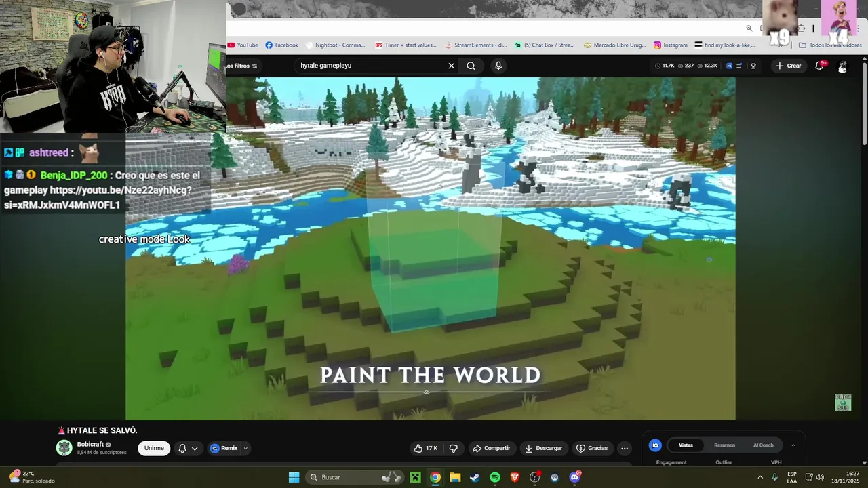Click the 237 views stat
The width and height of the screenshot is (868, 488).
[686, 66]
